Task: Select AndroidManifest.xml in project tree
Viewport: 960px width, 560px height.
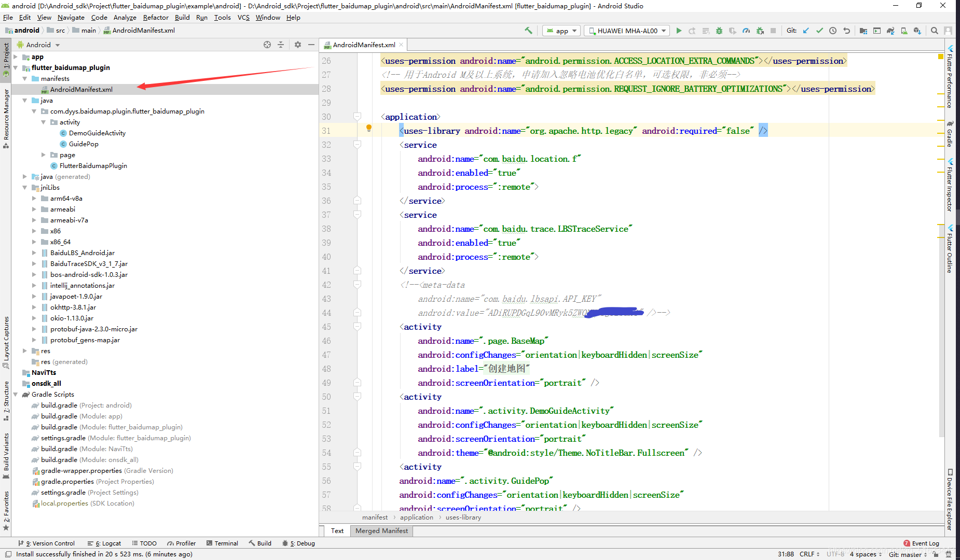Action: click(x=81, y=89)
